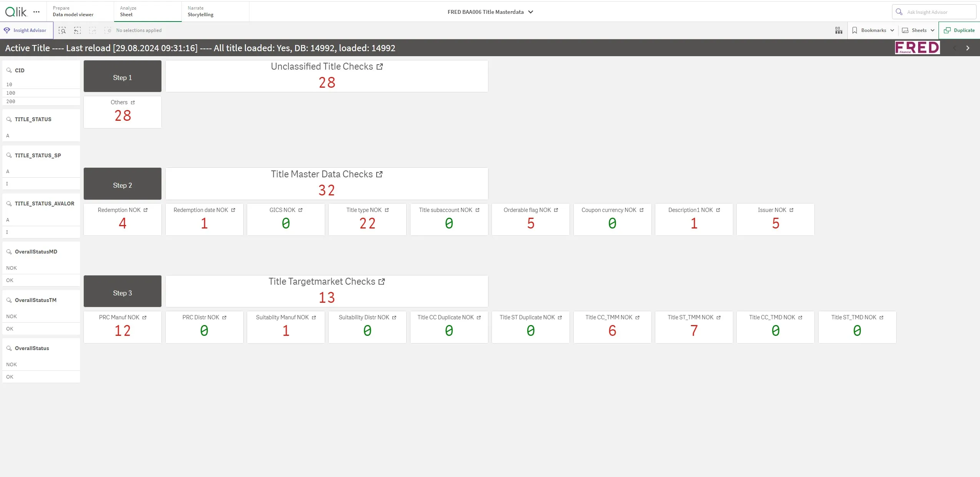The height and width of the screenshot is (477, 980).
Task: Open the Title ST Duplicate NOK link icon
Action: (560, 317)
